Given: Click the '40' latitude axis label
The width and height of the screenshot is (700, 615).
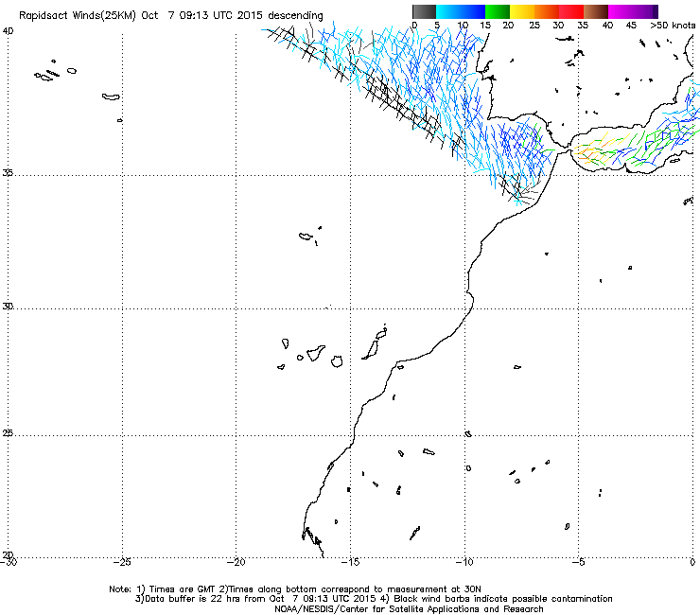Looking at the screenshot, I should [x=8, y=31].
